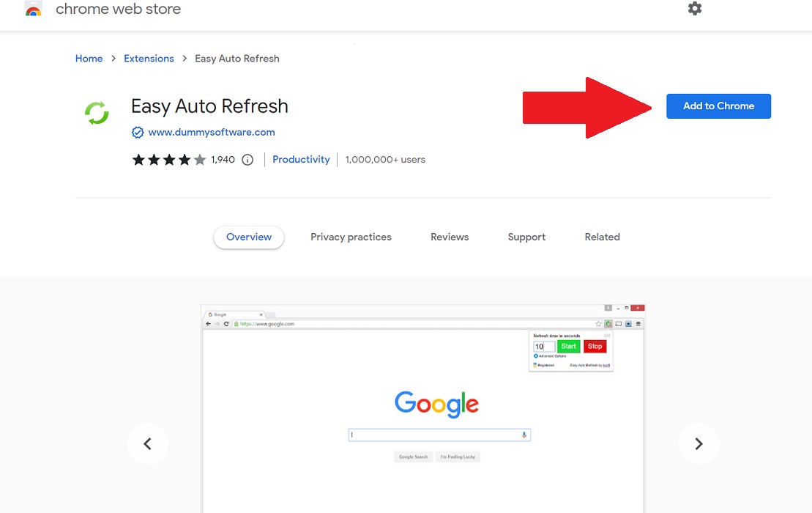Click the Chrome Web Store logo

click(x=33, y=10)
